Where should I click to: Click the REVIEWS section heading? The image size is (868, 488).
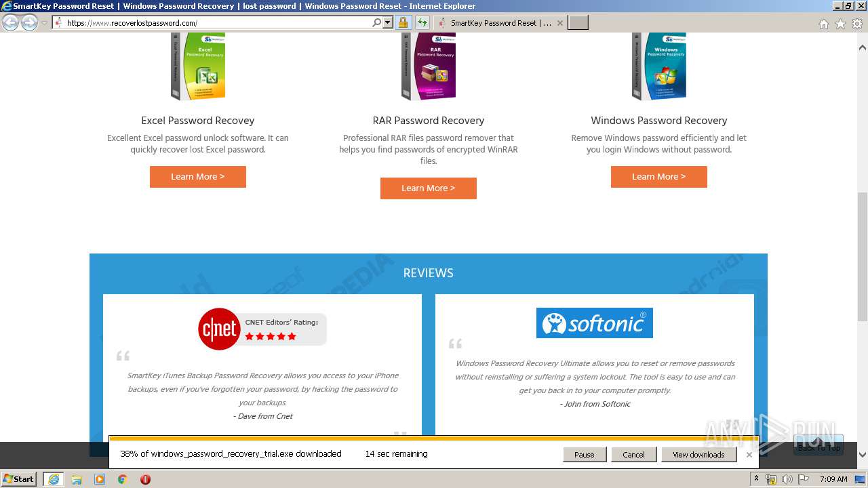429,273
